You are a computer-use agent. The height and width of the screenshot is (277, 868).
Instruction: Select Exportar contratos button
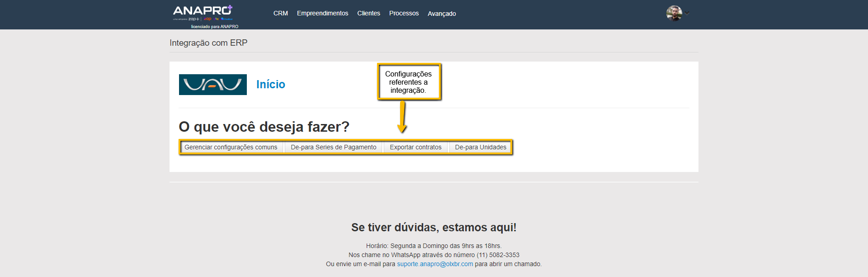pyautogui.click(x=415, y=147)
